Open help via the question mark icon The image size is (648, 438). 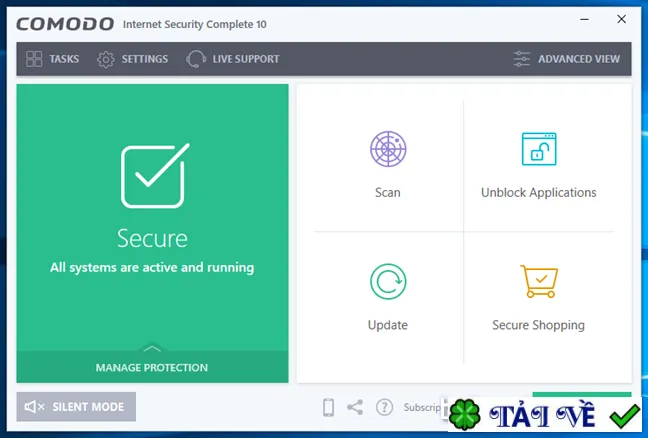click(384, 407)
